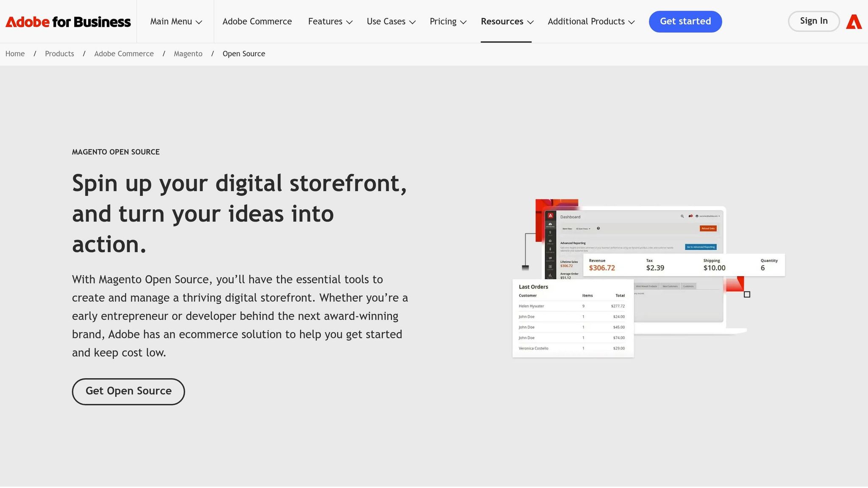Click the help question-mark icon near Store View
This screenshot has height=488, width=868.
point(598,228)
